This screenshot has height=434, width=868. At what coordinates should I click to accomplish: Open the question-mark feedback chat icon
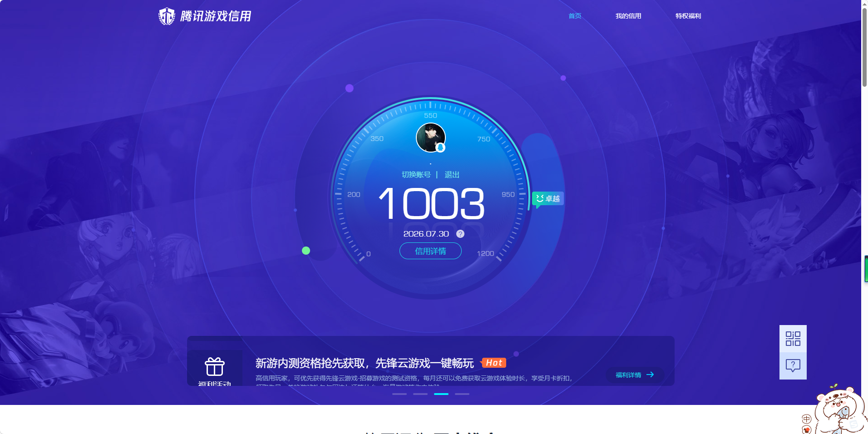coord(793,365)
